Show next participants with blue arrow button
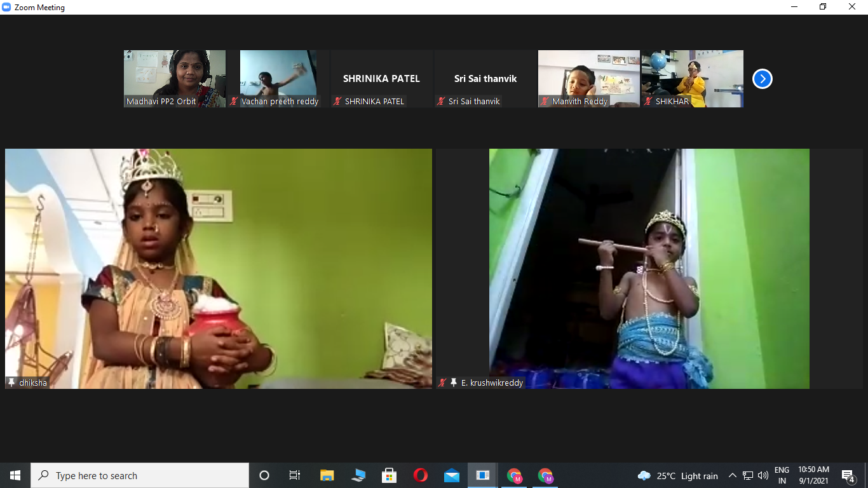This screenshot has width=868, height=488. pos(762,79)
